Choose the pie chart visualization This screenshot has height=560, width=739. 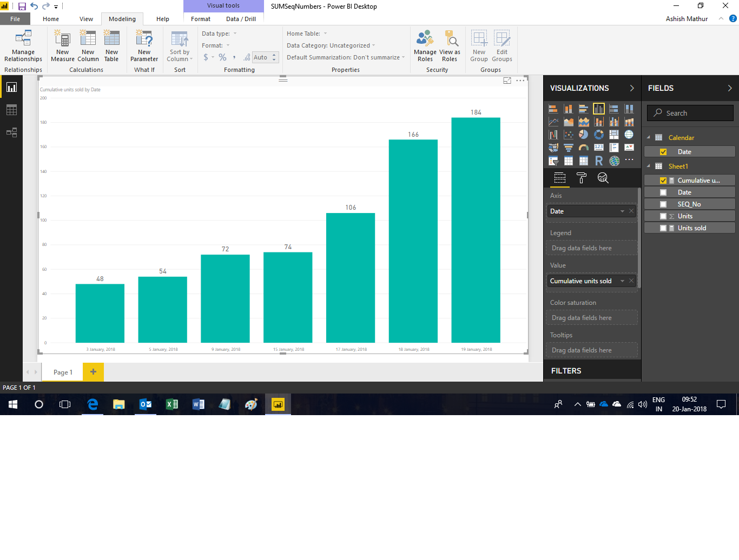(x=584, y=135)
